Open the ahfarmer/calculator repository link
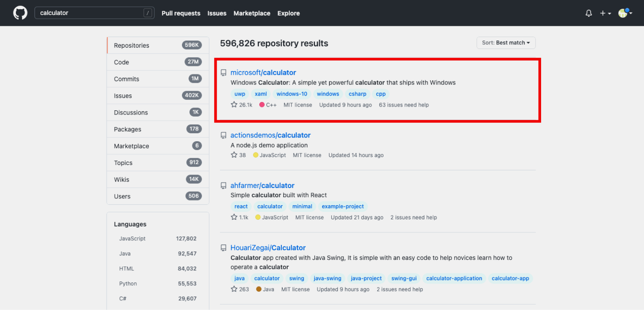644x310 pixels. tap(262, 185)
